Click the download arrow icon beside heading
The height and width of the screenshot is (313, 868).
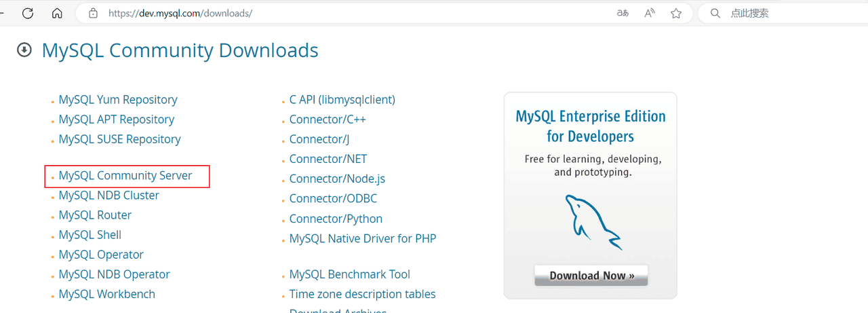pos(24,50)
